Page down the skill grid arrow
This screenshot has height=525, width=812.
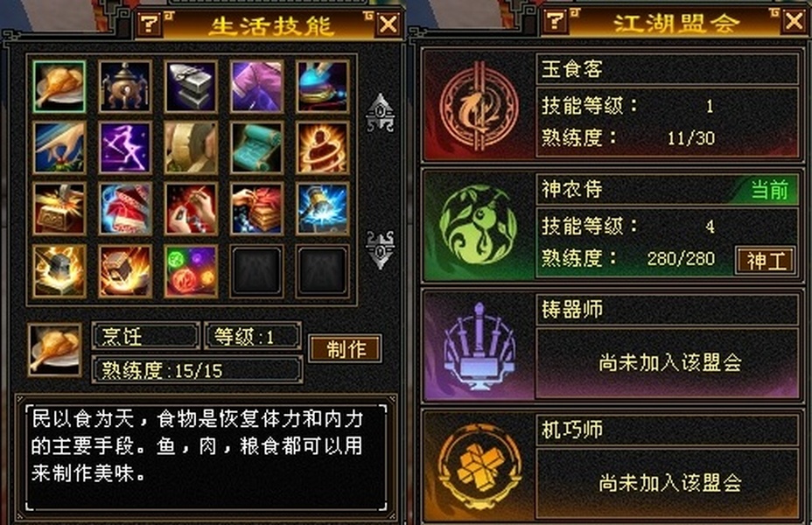380,249
